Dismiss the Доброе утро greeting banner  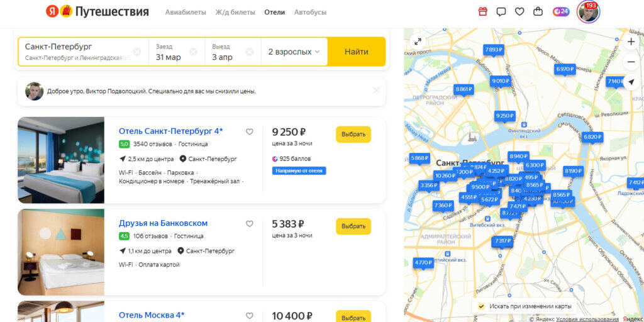376,91
